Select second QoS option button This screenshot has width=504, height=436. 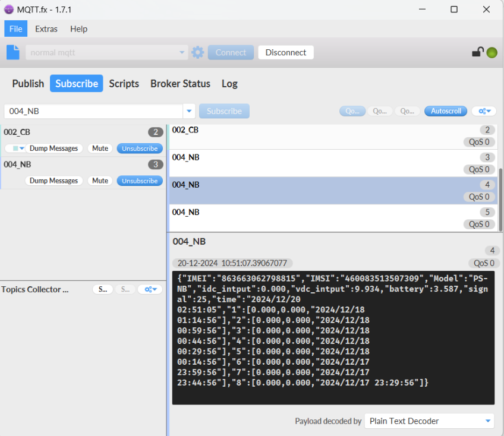tap(380, 111)
